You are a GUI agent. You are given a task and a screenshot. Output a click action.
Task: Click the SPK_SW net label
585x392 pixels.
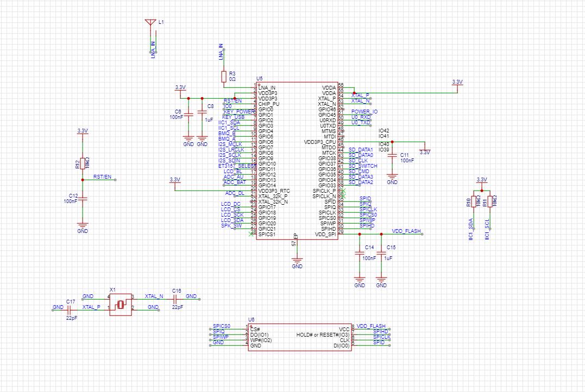click(x=231, y=226)
